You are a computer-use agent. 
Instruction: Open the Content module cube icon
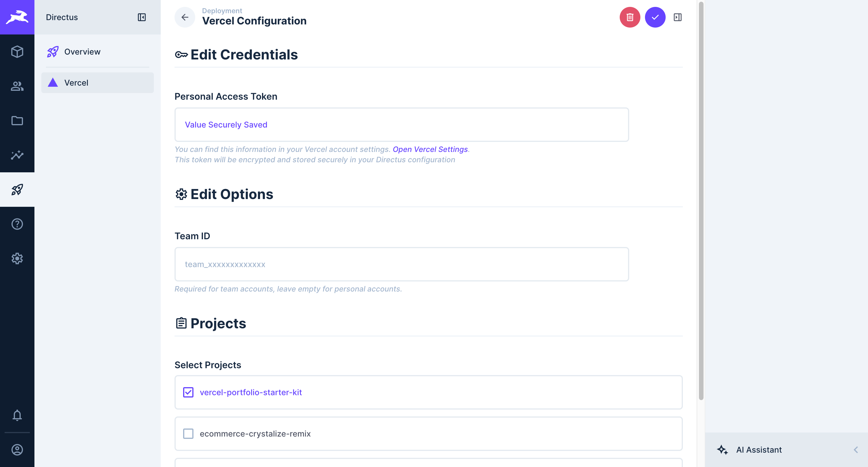point(17,52)
